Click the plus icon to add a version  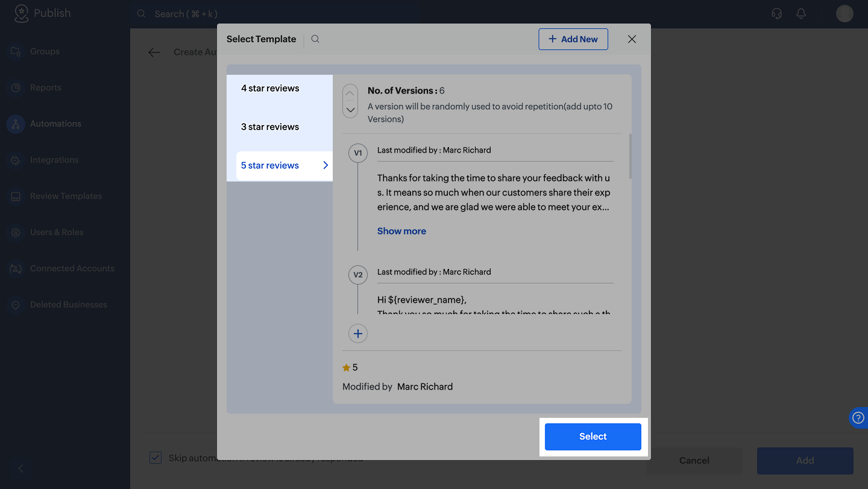[x=358, y=333]
